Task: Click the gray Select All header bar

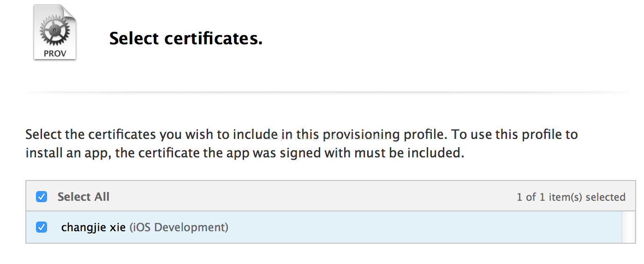Action: coord(331,196)
